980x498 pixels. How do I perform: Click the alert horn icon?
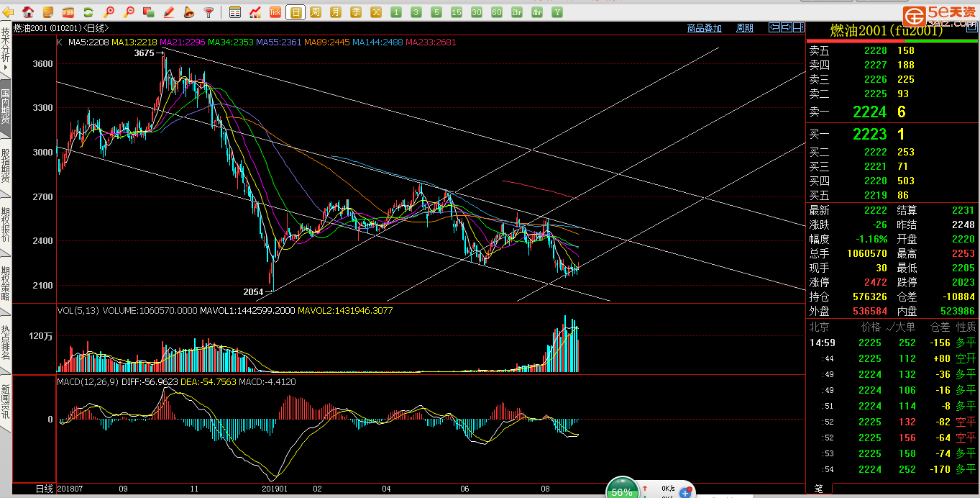click(x=188, y=12)
